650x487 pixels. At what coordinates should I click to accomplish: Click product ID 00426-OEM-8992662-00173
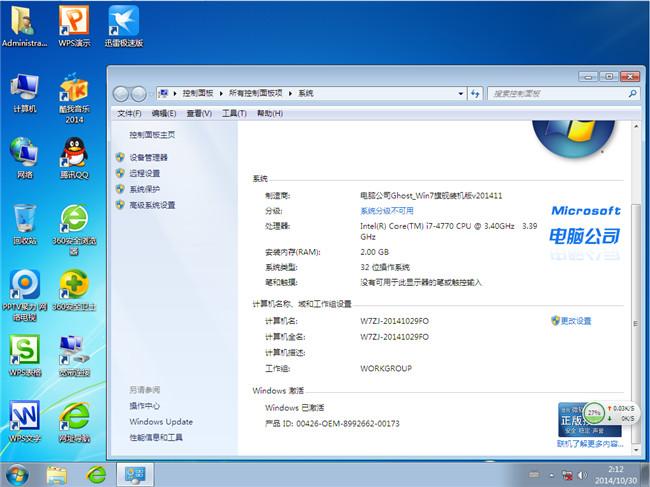[348, 424]
